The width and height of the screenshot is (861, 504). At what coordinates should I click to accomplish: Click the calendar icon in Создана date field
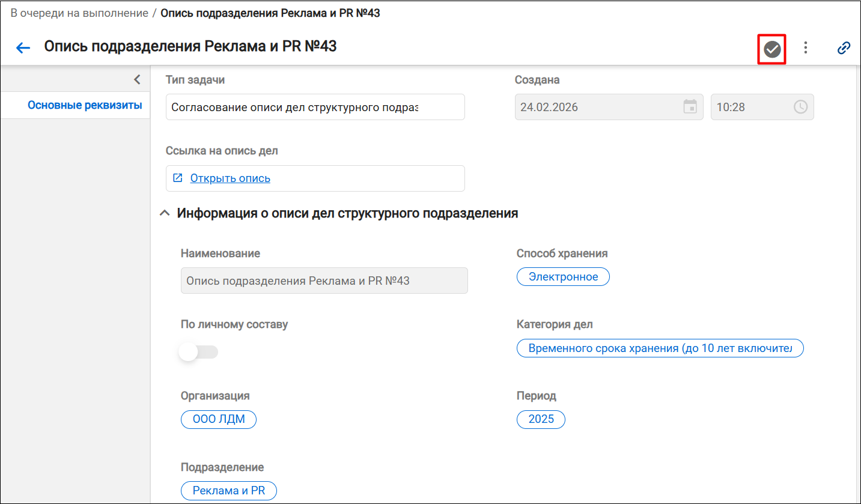tap(690, 107)
